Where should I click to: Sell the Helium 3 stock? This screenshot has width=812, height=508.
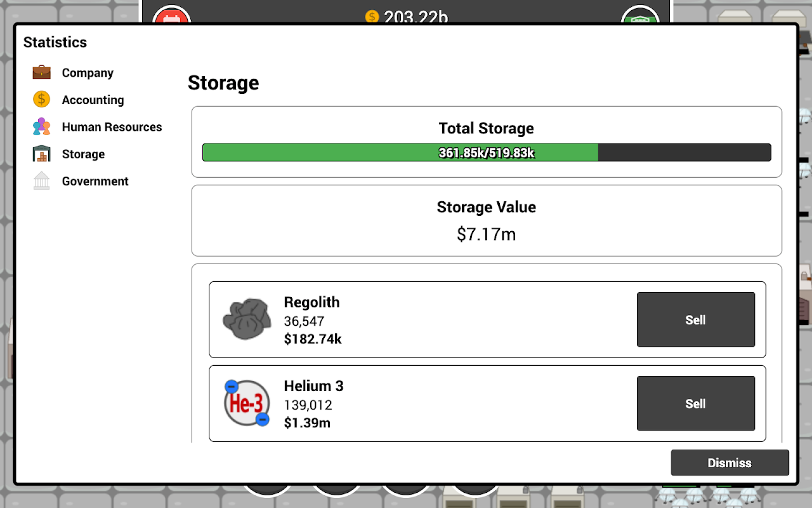pos(696,403)
